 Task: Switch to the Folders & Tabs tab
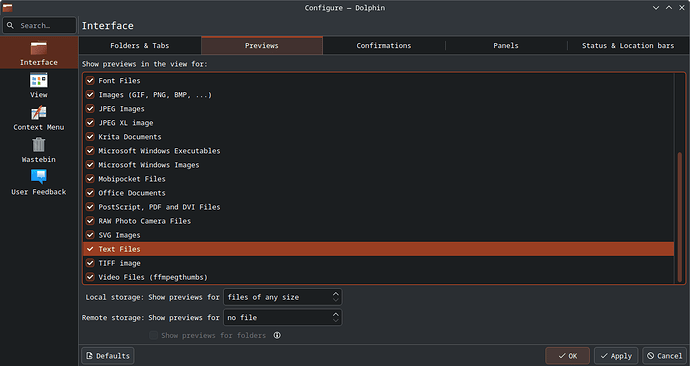[x=140, y=46]
